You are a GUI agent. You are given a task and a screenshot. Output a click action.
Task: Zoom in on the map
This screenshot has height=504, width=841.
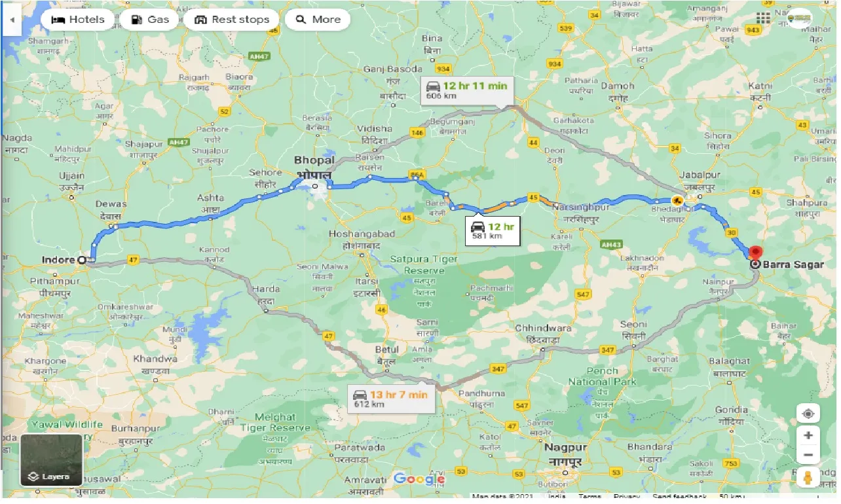808,436
